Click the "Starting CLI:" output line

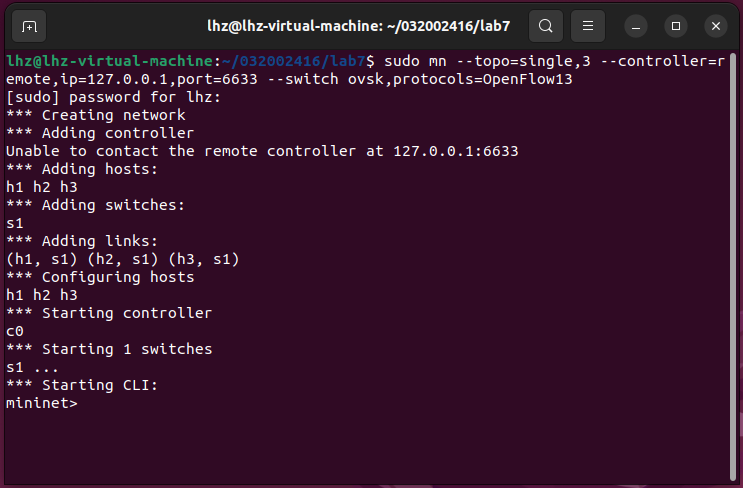(82, 385)
